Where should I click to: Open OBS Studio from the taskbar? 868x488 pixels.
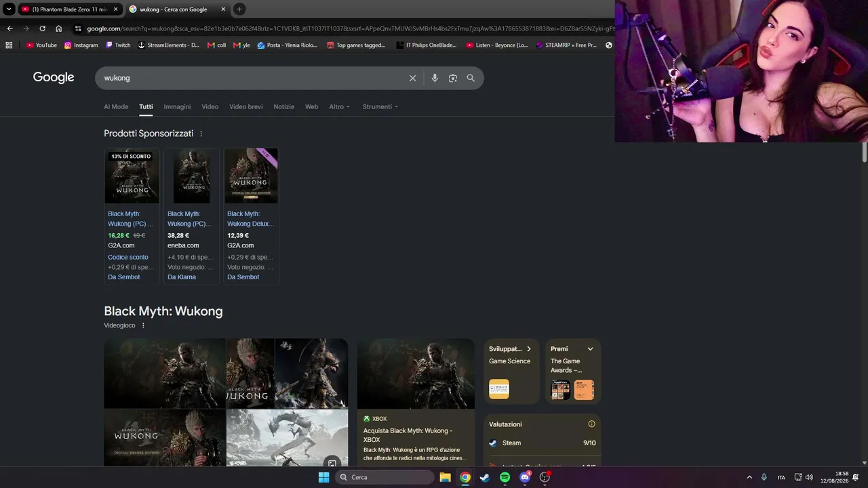point(545,477)
